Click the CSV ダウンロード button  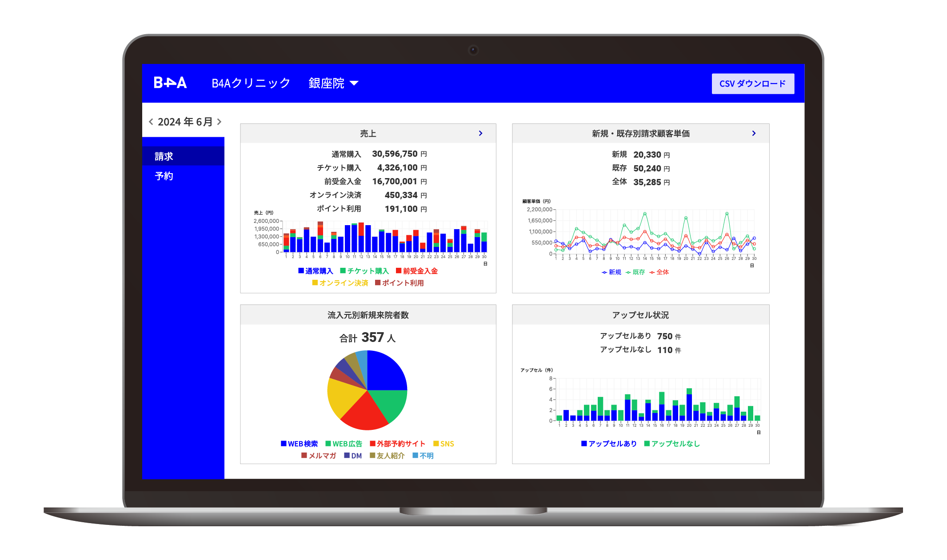[748, 83]
